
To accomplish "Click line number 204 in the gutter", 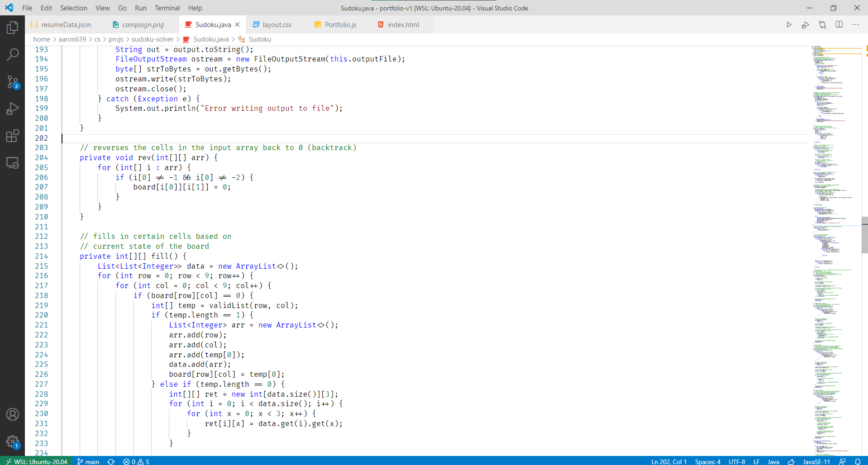I will point(41,157).
